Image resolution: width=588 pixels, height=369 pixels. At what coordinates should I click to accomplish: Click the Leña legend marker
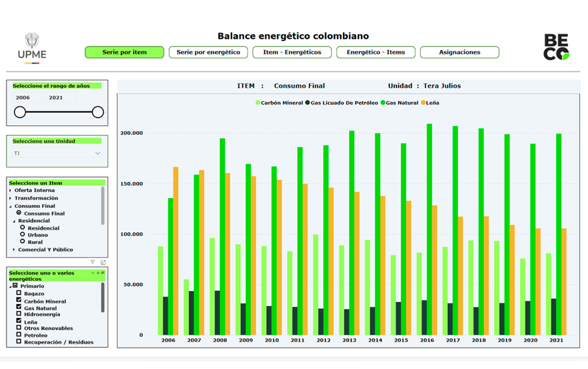pyautogui.click(x=423, y=103)
